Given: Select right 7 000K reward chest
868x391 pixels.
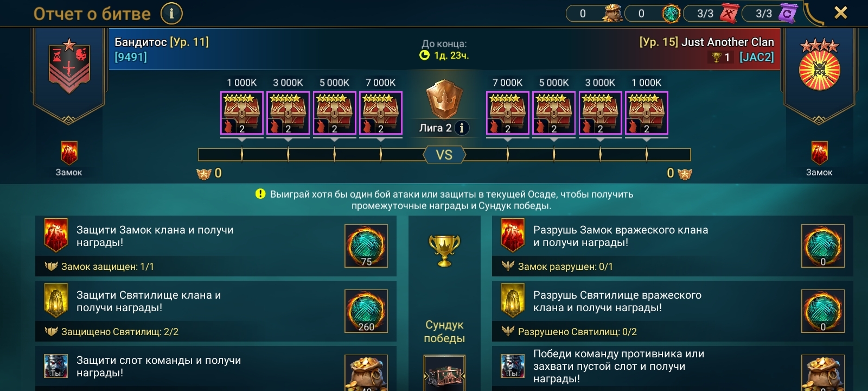Looking at the screenshot, I should pos(508,113).
